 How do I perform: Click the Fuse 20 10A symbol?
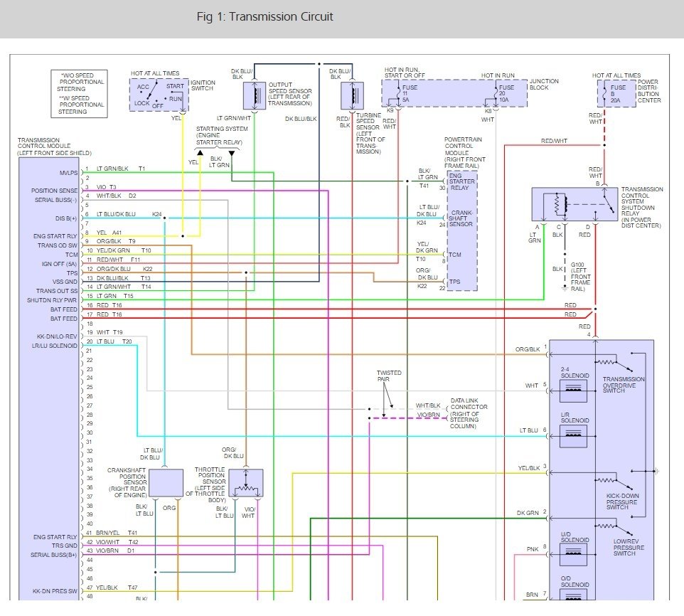click(x=496, y=94)
